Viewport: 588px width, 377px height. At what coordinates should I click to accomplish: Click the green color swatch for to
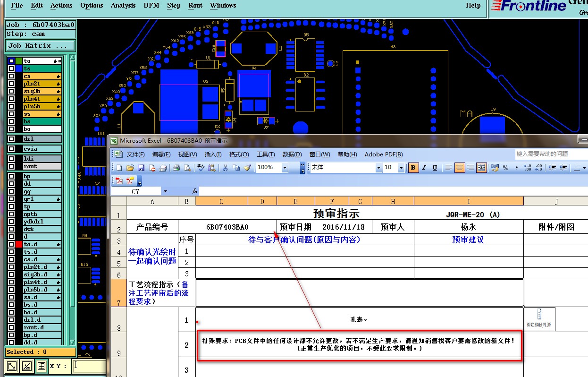pyautogui.click(x=19, y=61)
